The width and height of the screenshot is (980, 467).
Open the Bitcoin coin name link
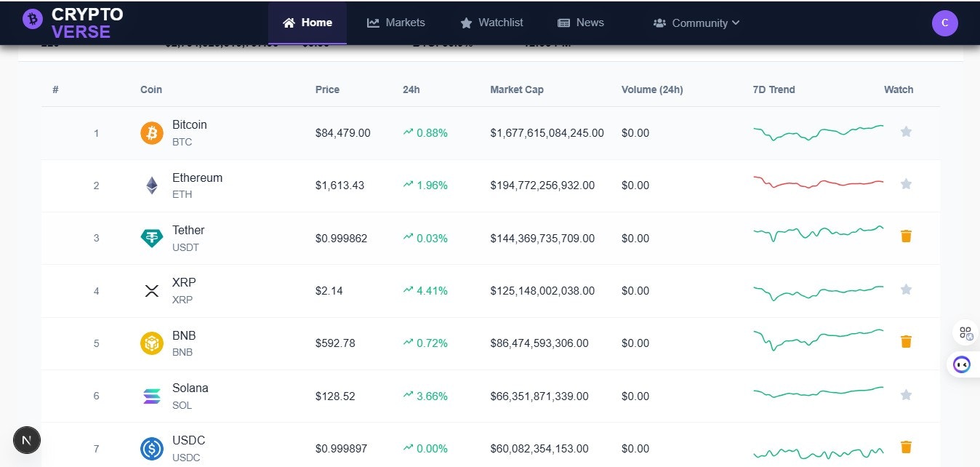190,124
